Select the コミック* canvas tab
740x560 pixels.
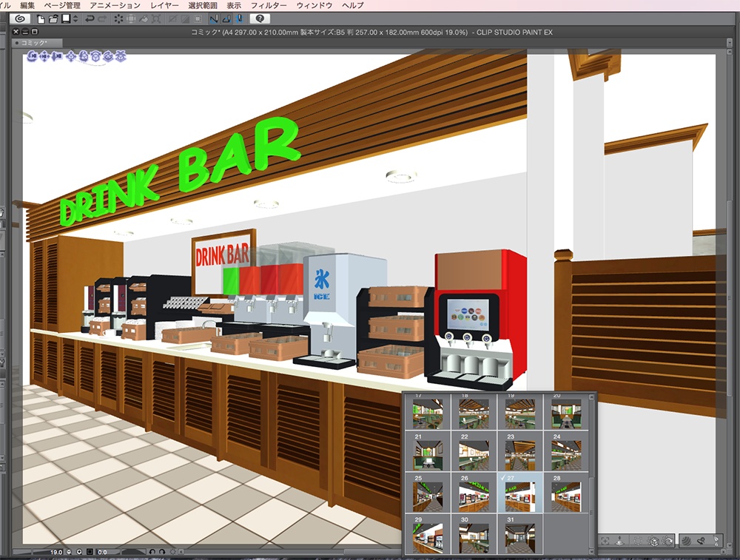pos(37,43)
